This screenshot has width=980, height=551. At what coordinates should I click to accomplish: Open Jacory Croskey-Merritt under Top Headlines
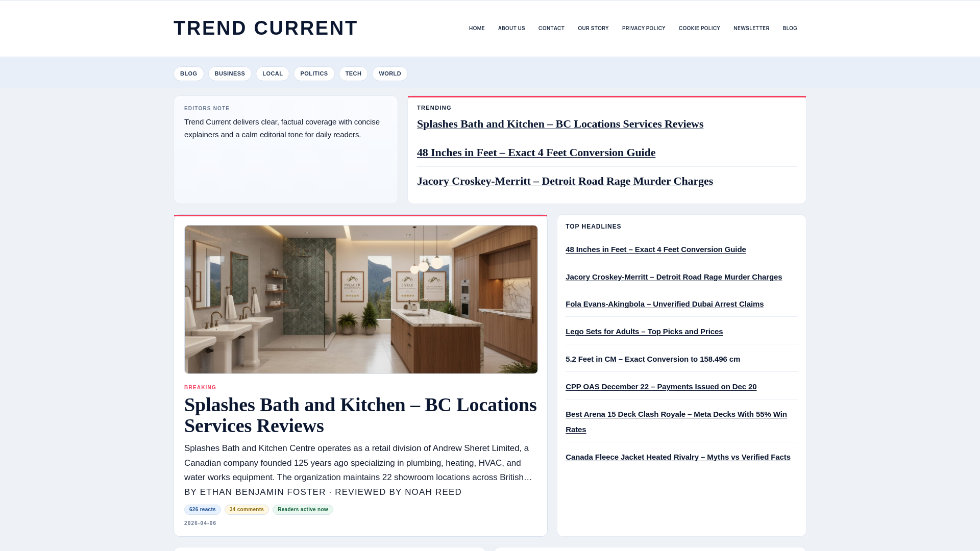click(674, 277)
